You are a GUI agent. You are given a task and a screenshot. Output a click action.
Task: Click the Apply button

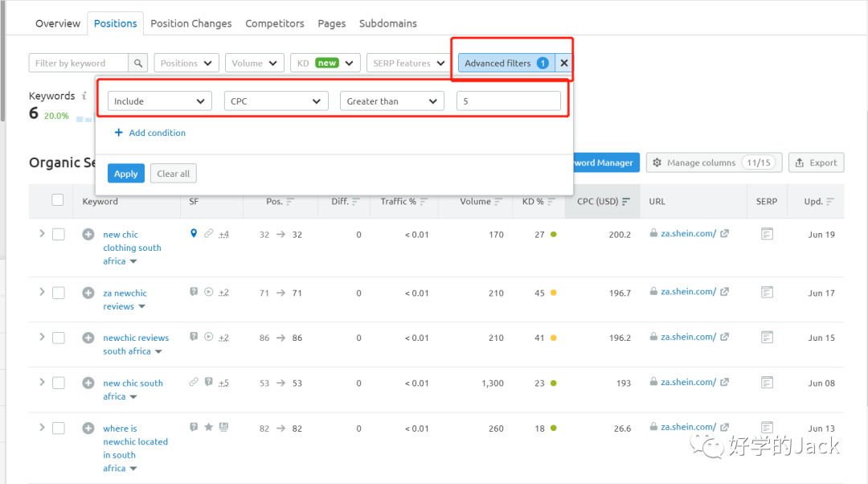coord(125,174)
